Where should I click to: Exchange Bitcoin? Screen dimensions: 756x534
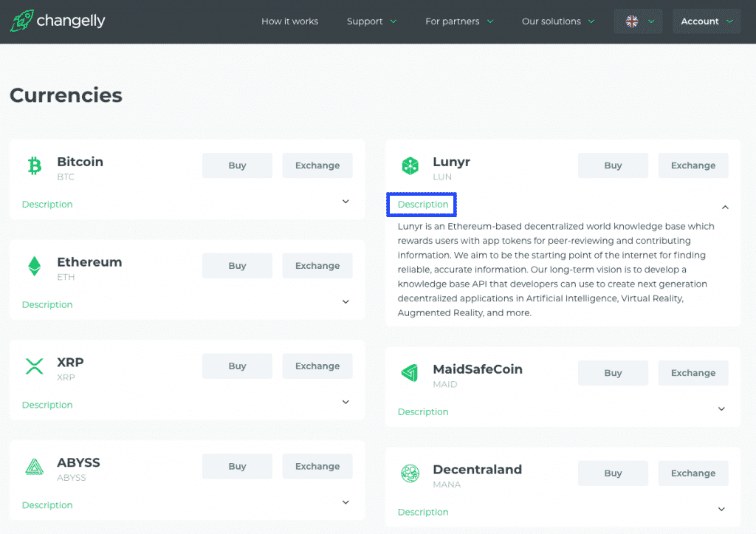(317, 165)
